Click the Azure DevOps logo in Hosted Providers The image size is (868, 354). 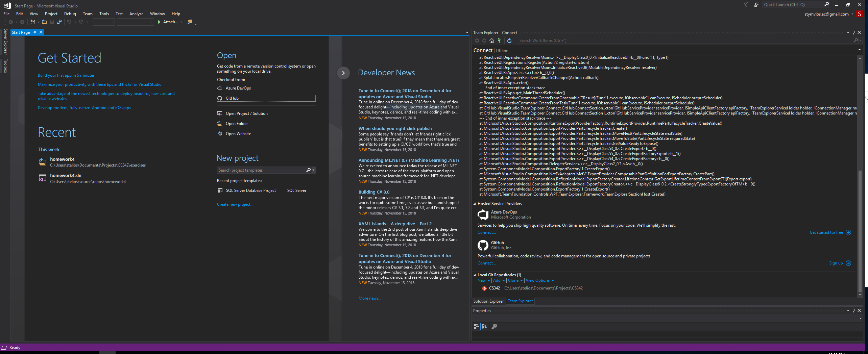tap(483, 214)
